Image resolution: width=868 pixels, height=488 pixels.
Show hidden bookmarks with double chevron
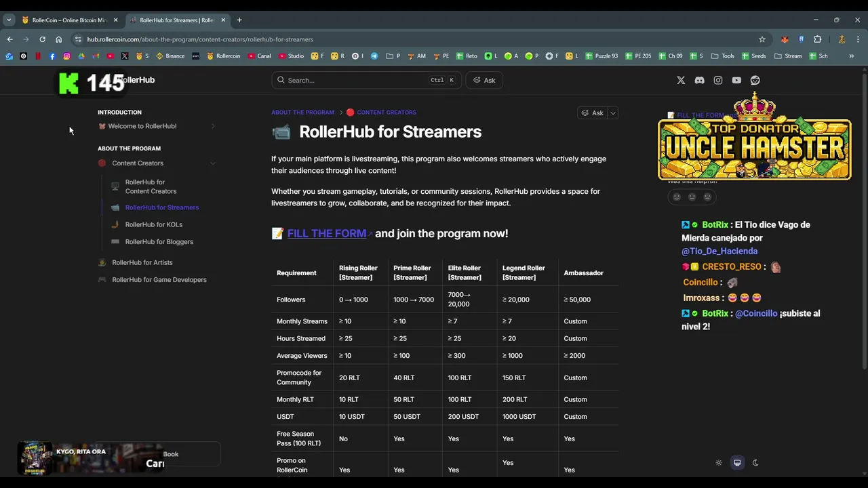pyautogui.click(x=852, y=56)
